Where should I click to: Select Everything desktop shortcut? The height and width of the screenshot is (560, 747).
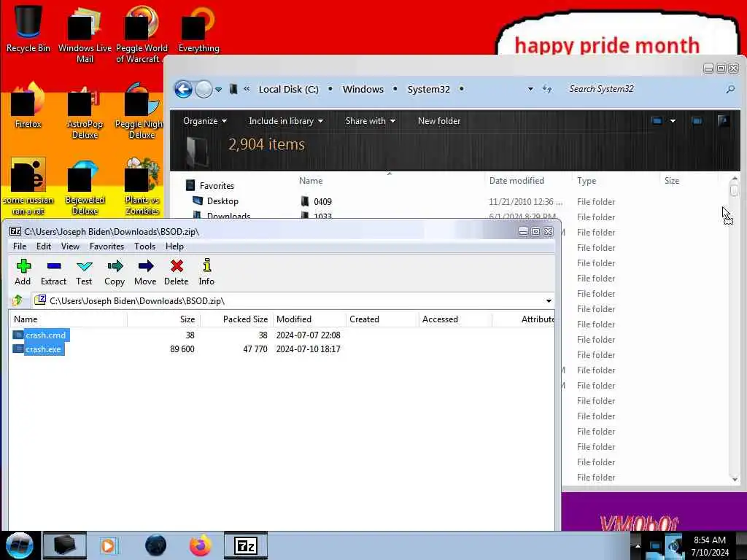198,29
